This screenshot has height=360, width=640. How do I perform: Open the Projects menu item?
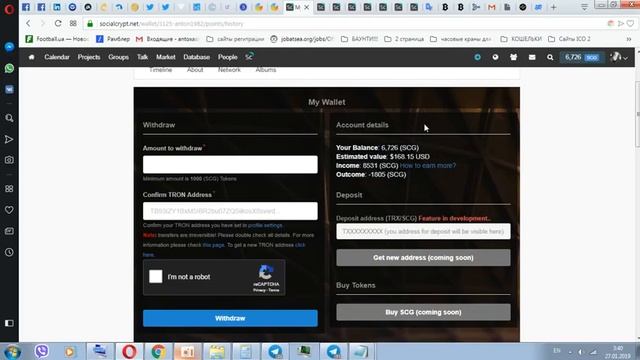(x=89, y=57)
